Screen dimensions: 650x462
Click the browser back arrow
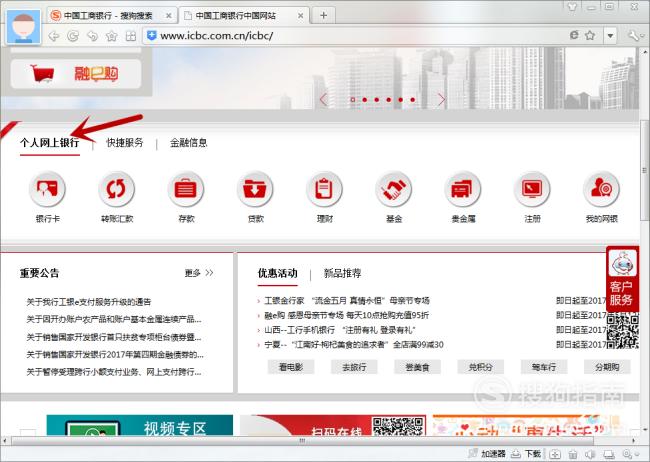point(53,36)
